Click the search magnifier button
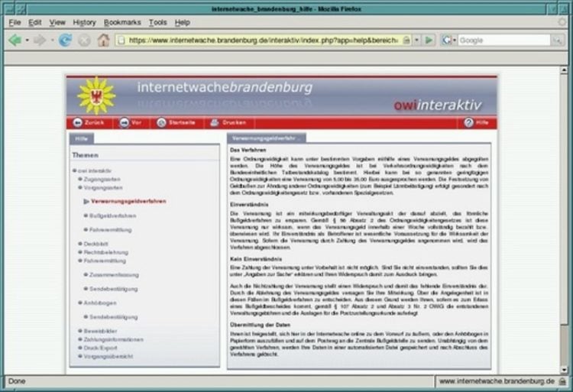Image resolution: width=573 pixels, height=392 pixels. click(557, 40)
